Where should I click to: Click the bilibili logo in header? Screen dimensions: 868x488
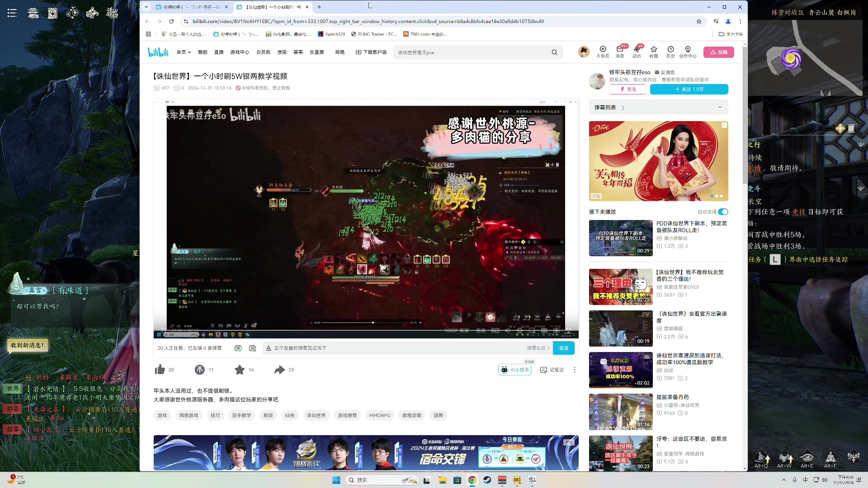point(158,52)
